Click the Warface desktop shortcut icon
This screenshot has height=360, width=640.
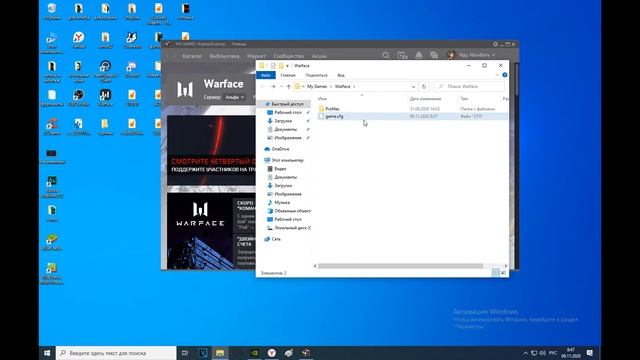tap(105, 98)
